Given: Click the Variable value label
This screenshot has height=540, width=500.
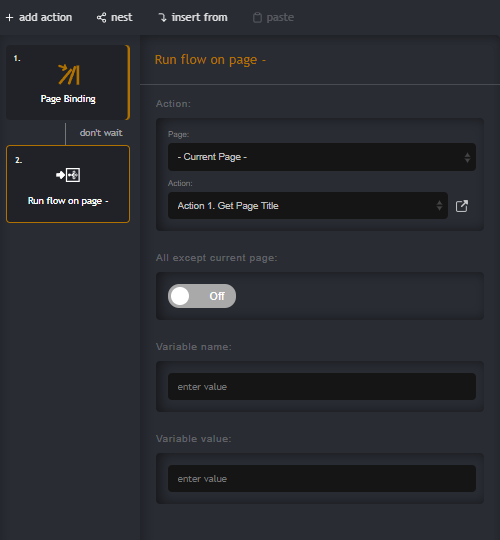Looking at the screenshot, I should 194,439.
